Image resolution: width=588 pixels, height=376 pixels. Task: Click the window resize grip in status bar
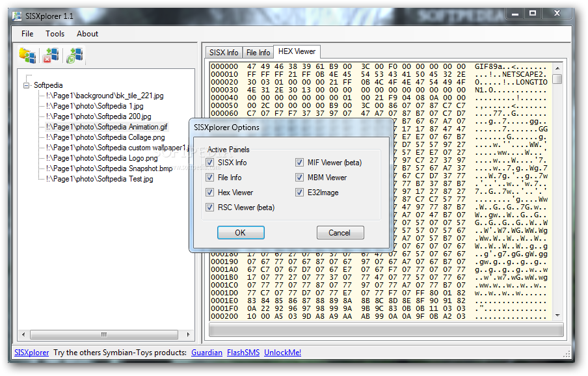pos(567,354)
